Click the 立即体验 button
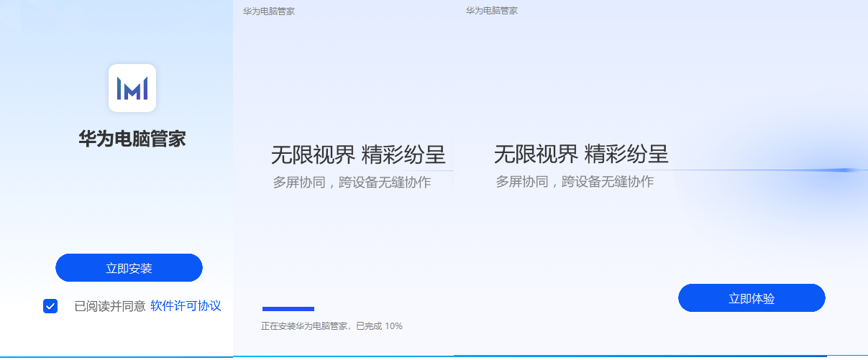 click(751, 298)
